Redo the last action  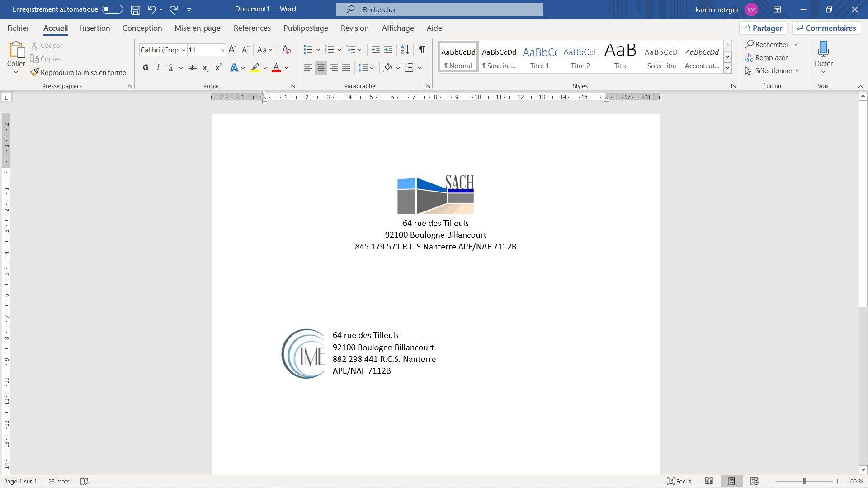pyautogui.click(x=174, y=9)
